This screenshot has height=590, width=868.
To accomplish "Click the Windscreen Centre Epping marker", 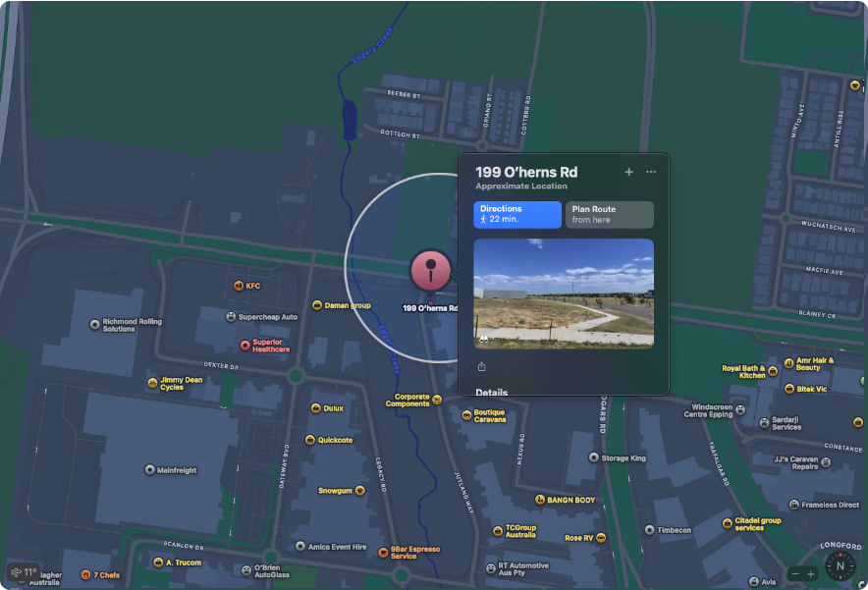I will coord(740,410).
